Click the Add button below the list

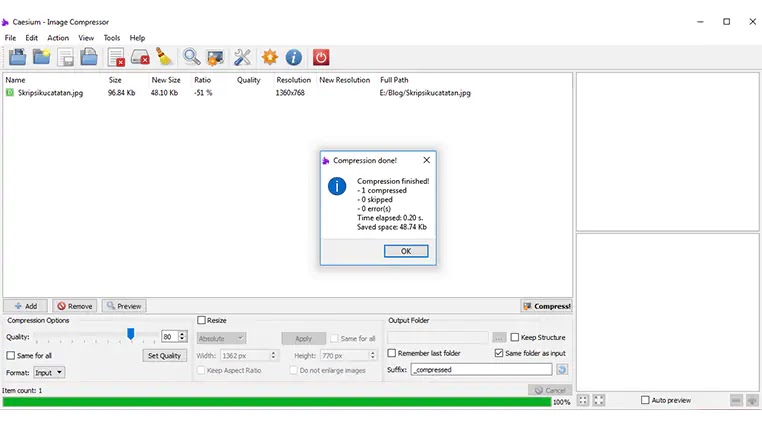tap(26, 306)
